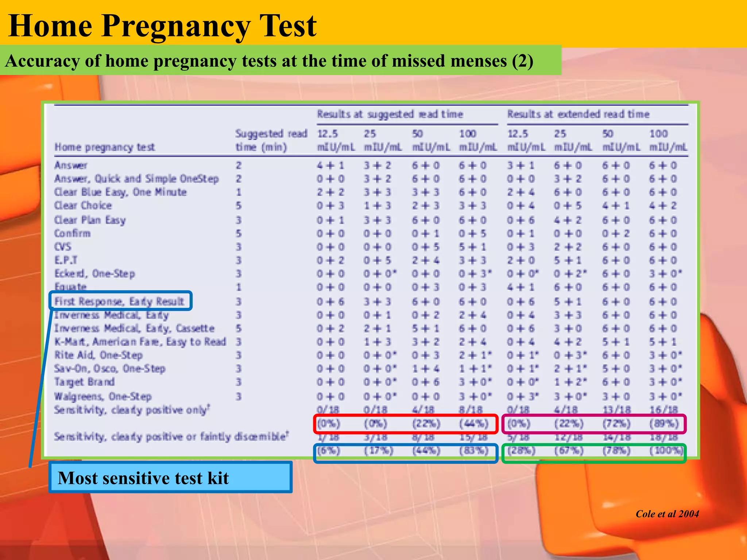Click the '(72%)' sensitivity value

[616, 424]
